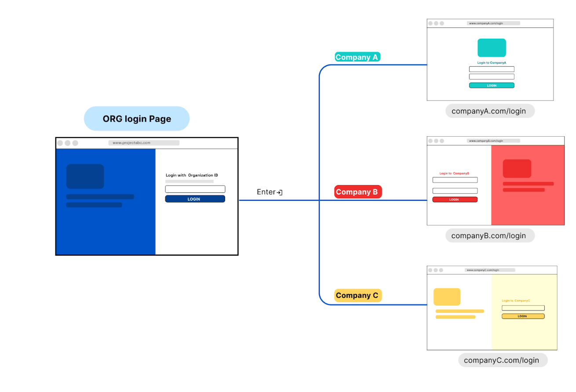Click second input field above red LOGIN button

click(x=455, y=191)
